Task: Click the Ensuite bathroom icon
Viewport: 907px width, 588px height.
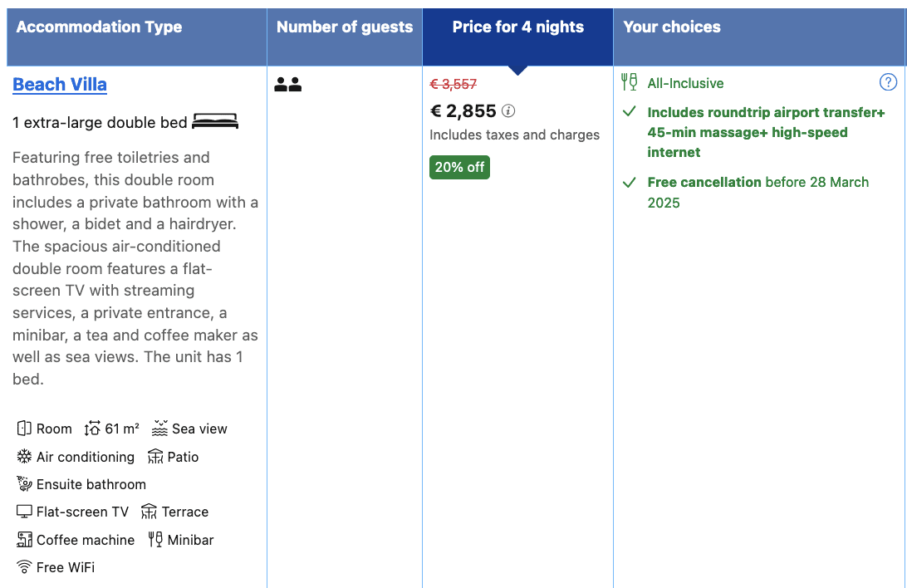Action: pyautogui.click(x=24, y=484)
